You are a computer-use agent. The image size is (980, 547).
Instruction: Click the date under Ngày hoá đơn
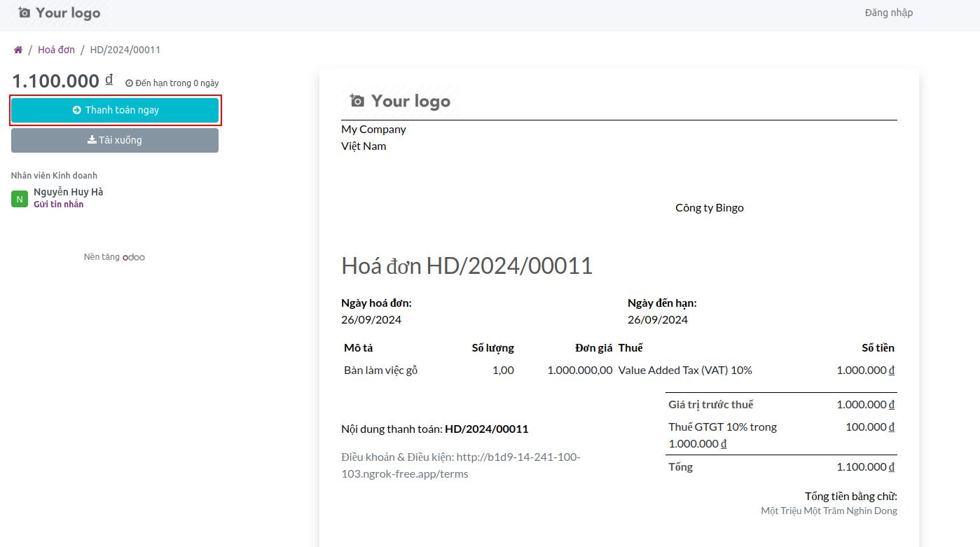(371, 319)
